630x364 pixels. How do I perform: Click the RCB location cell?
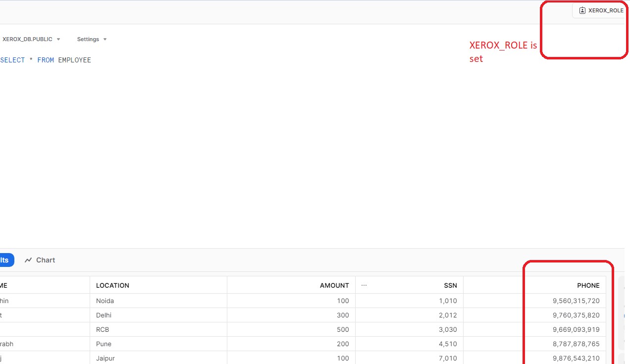point(103,329)
